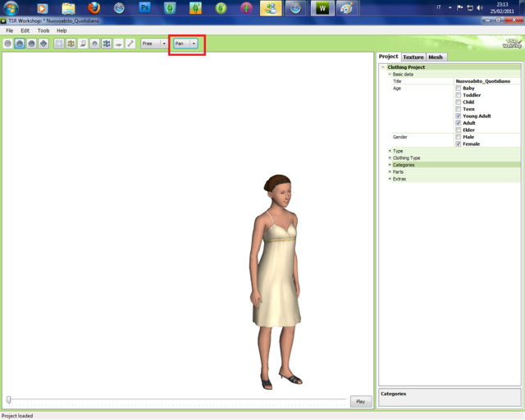The image size is (525, 420).
Task: Toggle the shadow plane toolbar icon
Action: [x=83, y=43]
